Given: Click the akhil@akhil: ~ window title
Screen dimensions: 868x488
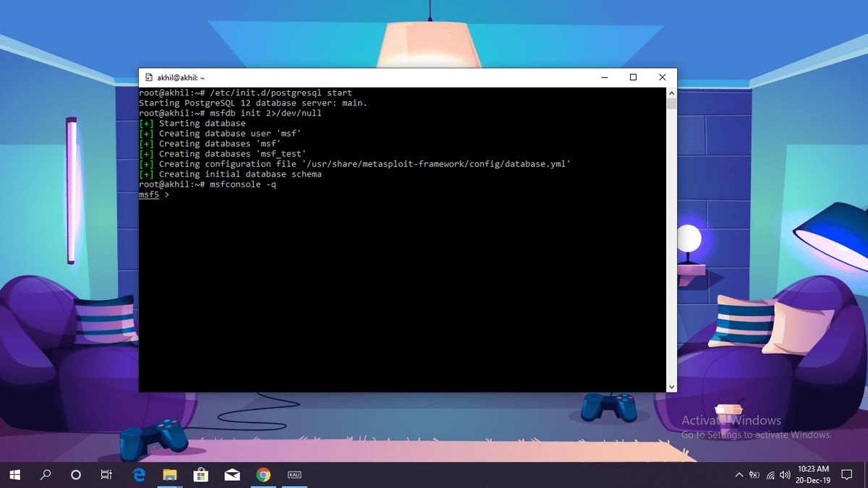Looking at the screenshot, I should pyautogui.click(x=181, y=77).
